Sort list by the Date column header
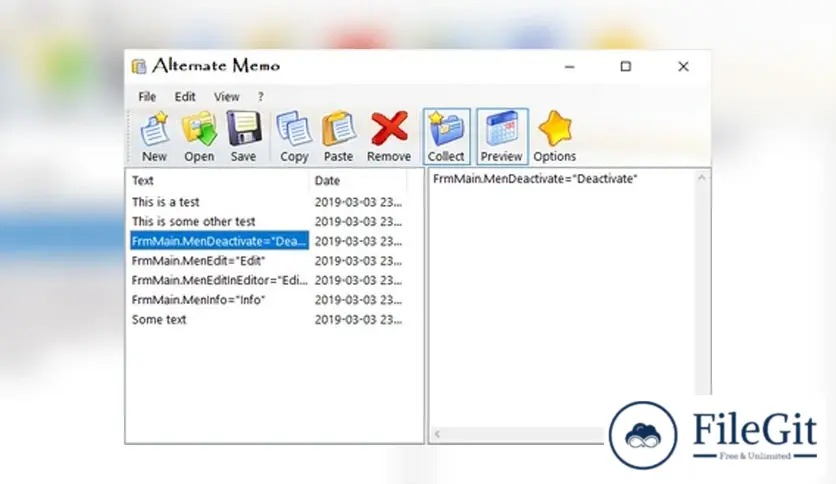The height and width of the screenshot is (484, 836). coord(358,180)
